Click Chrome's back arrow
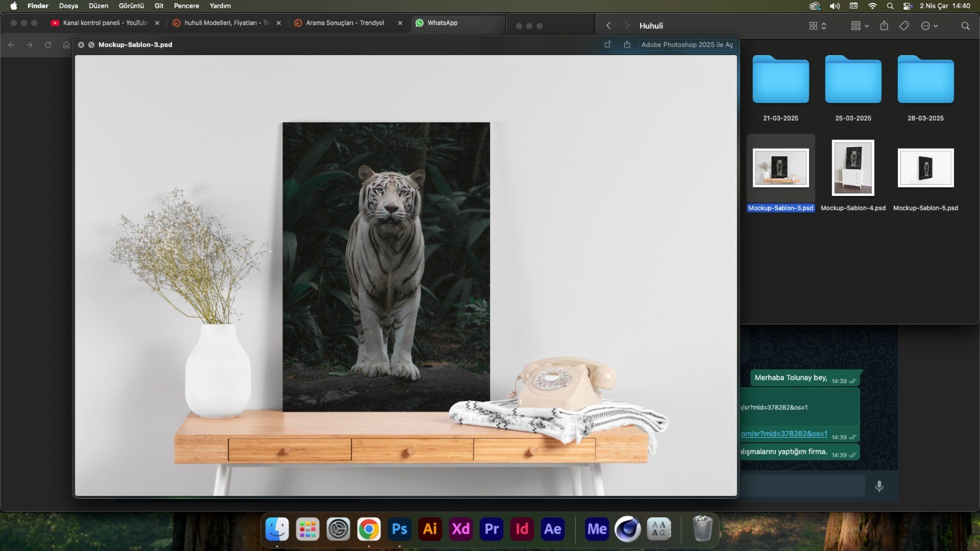Screen dimensions: 980x551 click(11, 45)
